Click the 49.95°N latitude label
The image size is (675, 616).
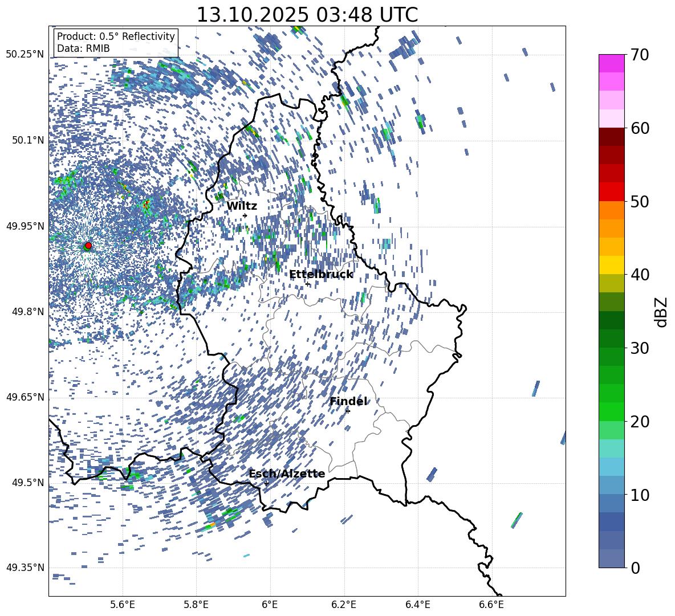point(25,226)
